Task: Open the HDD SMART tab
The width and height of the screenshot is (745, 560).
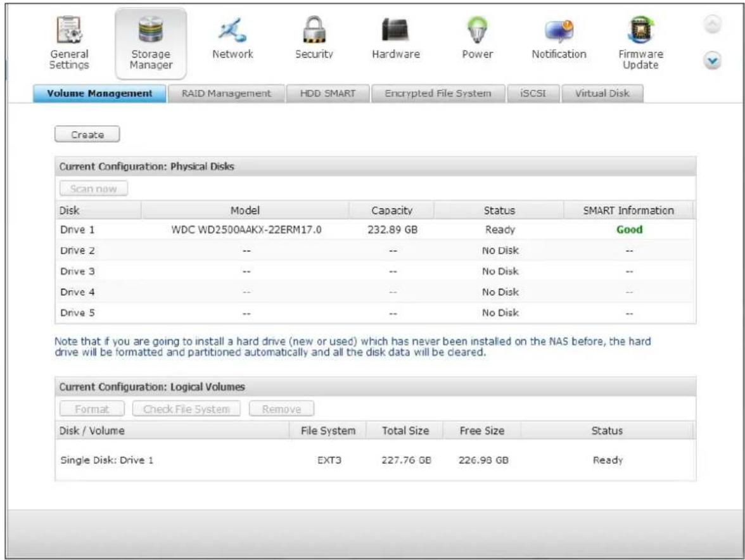Action: click(328, 94)
